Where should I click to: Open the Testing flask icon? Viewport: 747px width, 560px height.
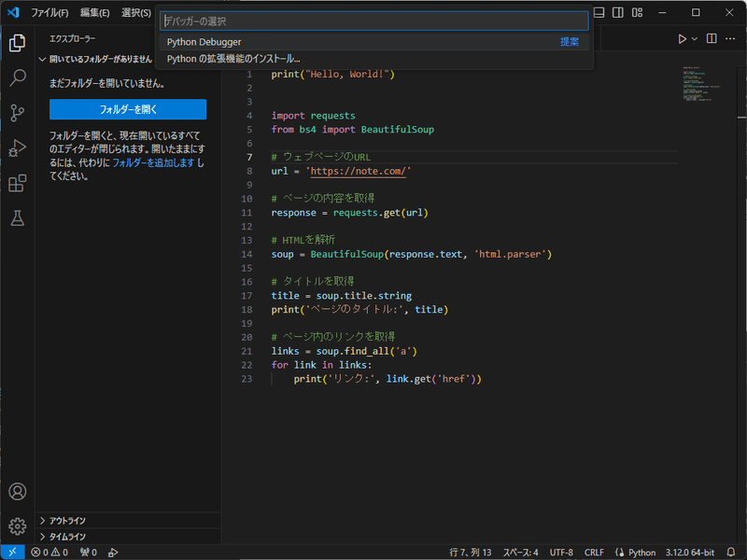17,218
